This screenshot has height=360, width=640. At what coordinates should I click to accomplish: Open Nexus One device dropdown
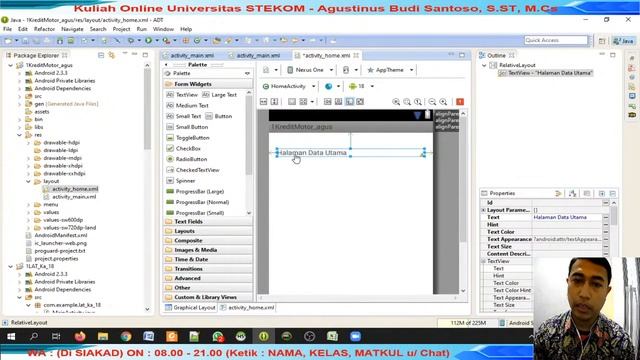[x=311, y=70]
